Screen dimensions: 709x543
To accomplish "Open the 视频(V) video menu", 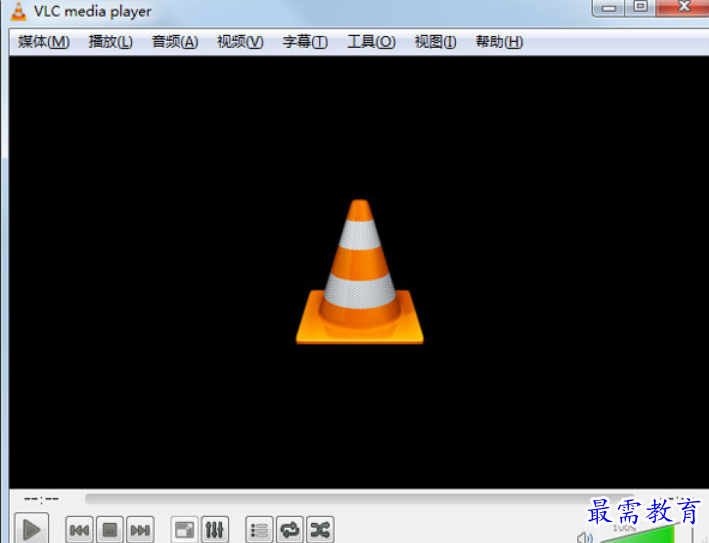I will point(240,42).
